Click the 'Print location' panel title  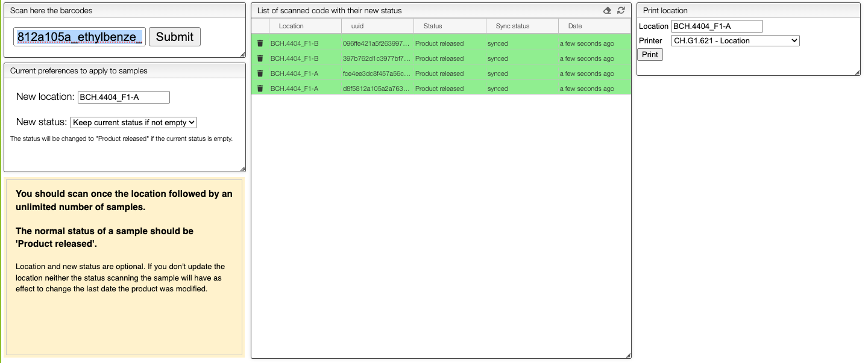pos(665,10)
